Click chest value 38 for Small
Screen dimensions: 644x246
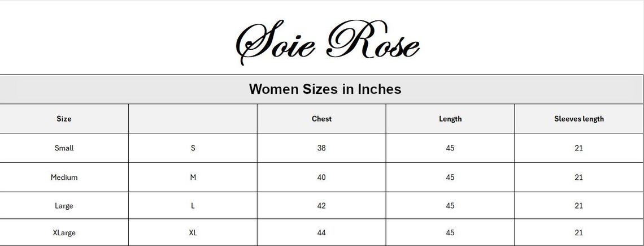(321, 148)
